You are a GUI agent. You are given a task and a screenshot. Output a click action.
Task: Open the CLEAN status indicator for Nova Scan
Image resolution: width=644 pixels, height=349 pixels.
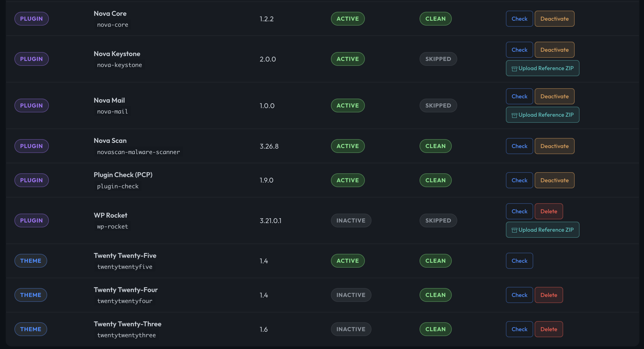pos(435,146)
